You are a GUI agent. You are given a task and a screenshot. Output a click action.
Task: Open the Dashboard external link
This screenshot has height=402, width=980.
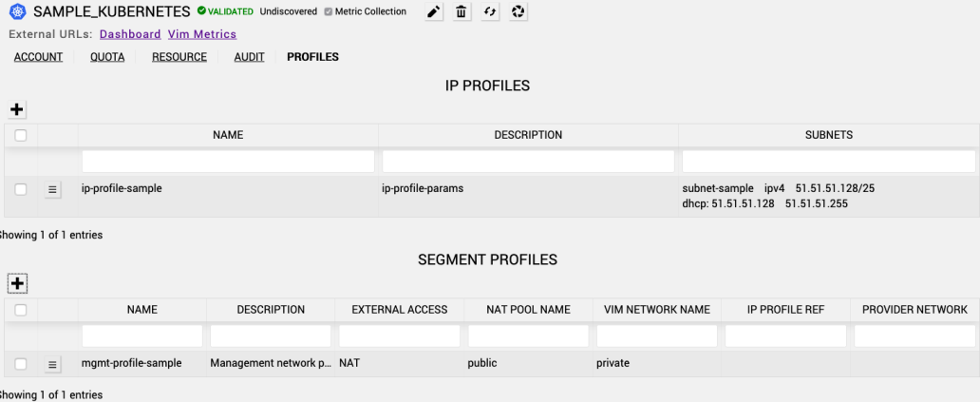point(130,34)
